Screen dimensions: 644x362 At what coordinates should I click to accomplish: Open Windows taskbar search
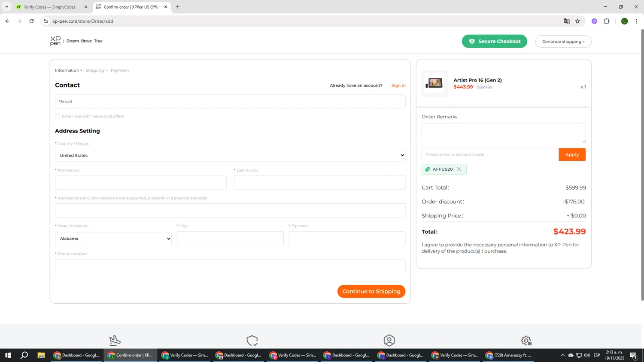[x=24, y=355]
